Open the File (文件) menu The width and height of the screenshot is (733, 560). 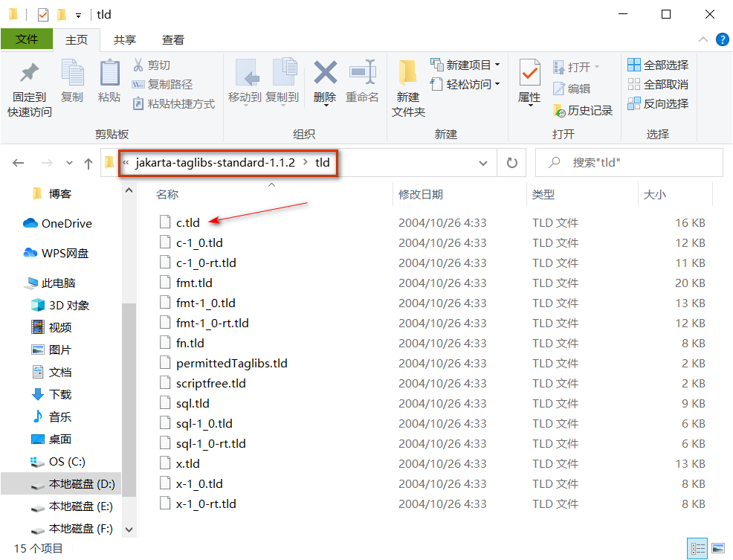pos(27,39)
